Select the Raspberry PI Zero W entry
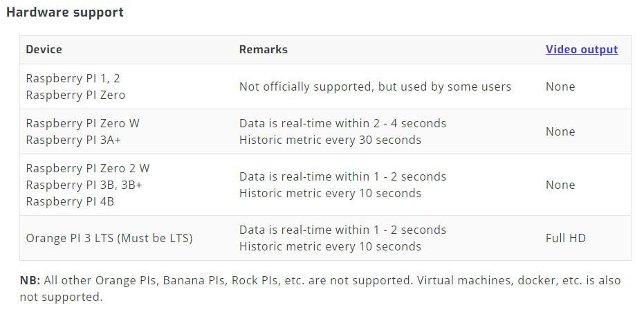This screenshot has width=644, height=312. [x=82, y=123]
